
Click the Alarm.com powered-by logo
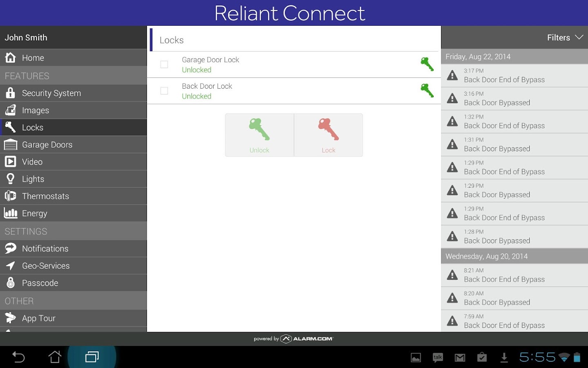pos(294,339)
